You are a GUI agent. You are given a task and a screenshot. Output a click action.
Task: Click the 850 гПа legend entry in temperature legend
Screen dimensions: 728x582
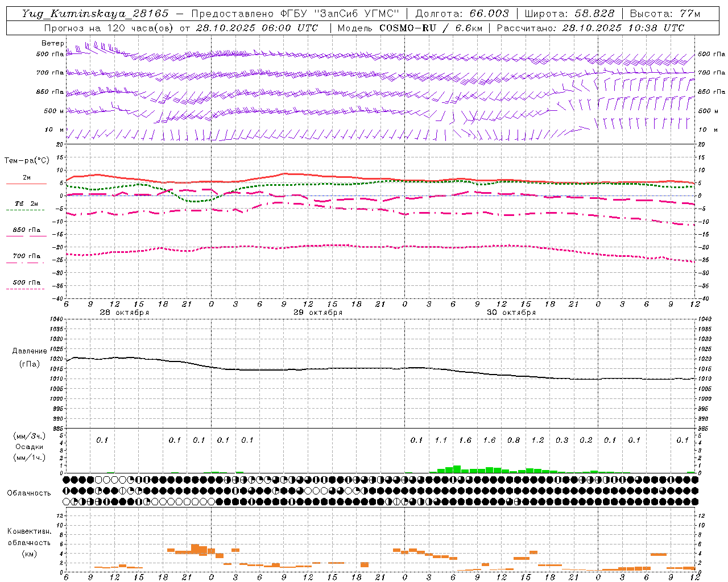pyautogui.click(x=27, y=230)
